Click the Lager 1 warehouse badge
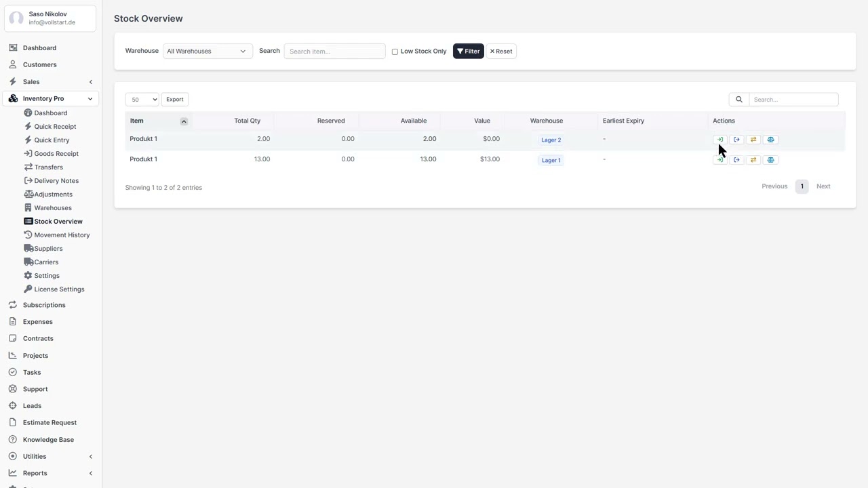The height and width of the screenshot is (488, 868). 551,160
